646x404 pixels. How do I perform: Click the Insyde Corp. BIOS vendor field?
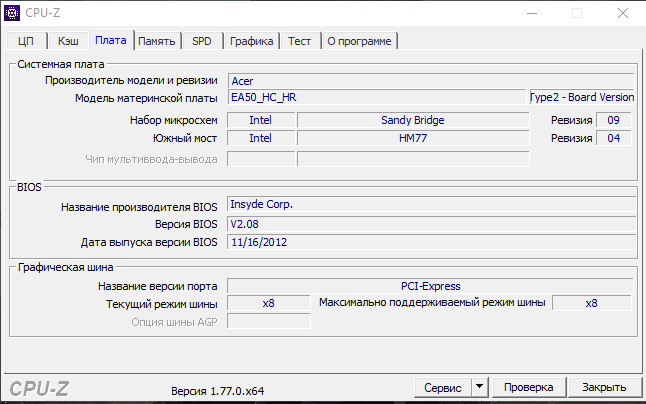pos(431,204)
